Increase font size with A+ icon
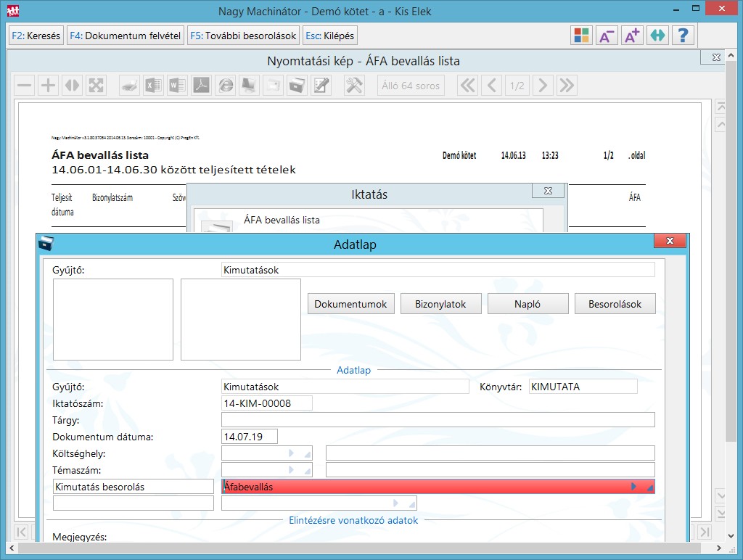This screenshot has width=743, height=560. pos(632,36)
